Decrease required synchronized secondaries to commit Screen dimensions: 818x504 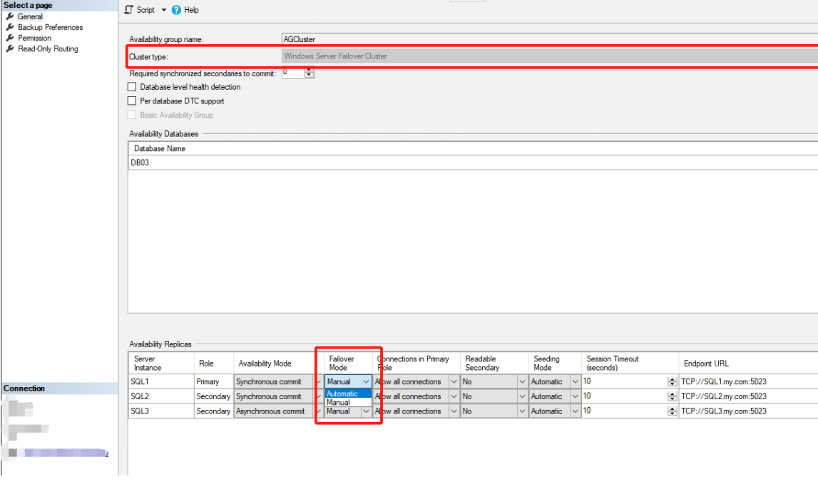310,76
